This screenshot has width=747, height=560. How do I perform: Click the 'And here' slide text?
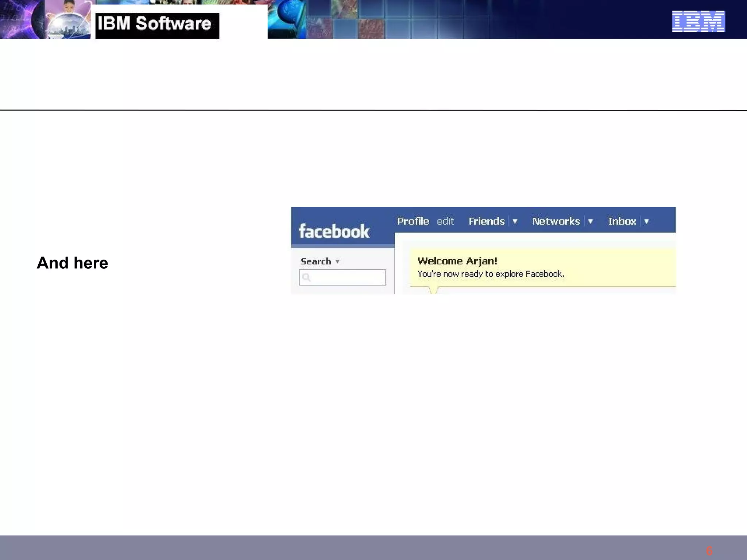pyautogui.click(x=72, y=263)
